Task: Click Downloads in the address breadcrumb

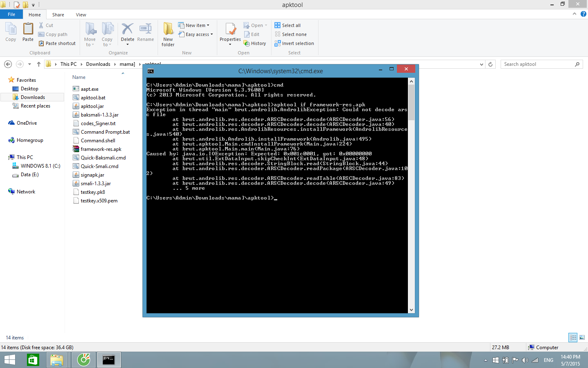Action: [98, 64]
